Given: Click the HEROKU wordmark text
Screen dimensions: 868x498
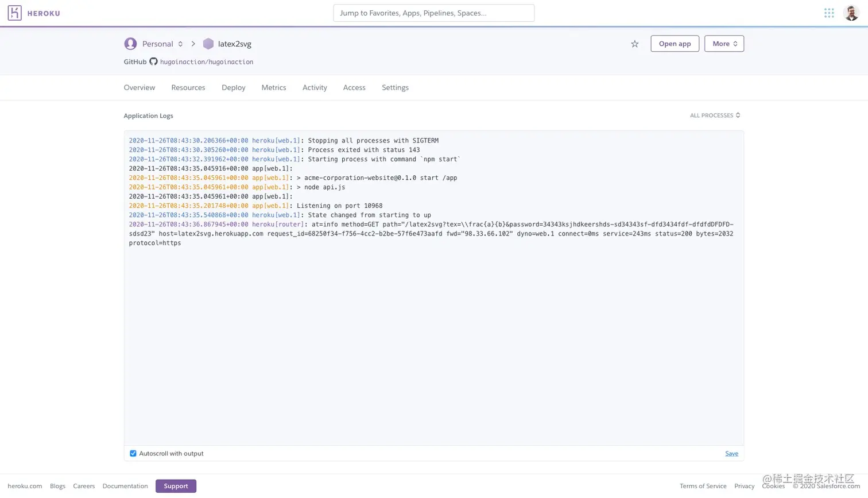Looking at the screenshot, I should point(44,13).
